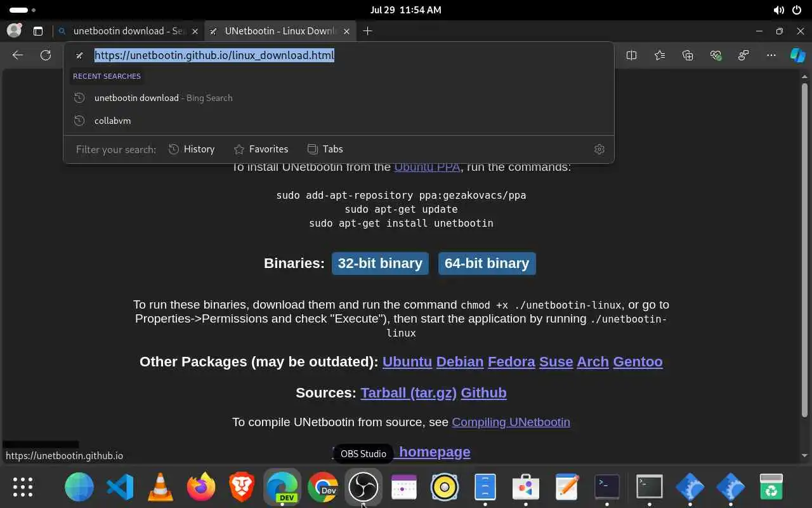Screen dimensions: 812x508
Task: Launch VLC media player from the dock
Action: pyautogui.click(x=160, y=487)
